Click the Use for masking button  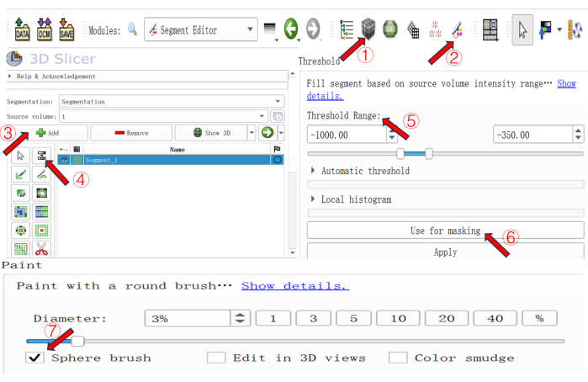pos(446,231)
